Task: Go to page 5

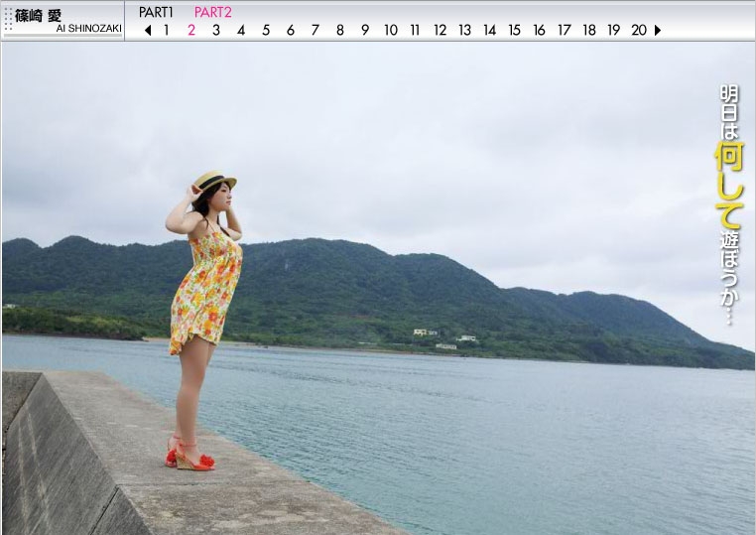Action: click(266, 31)
